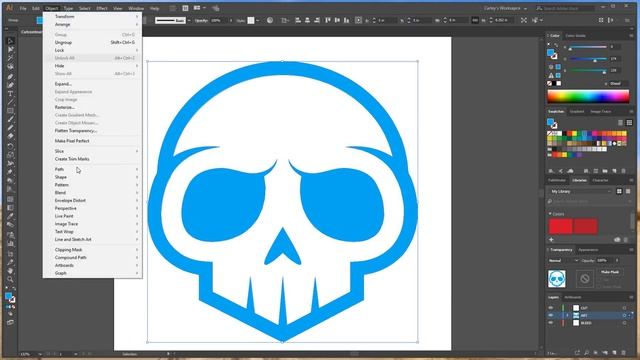Click the Make Mask button
640x360 pixels.
pos(610,272)
